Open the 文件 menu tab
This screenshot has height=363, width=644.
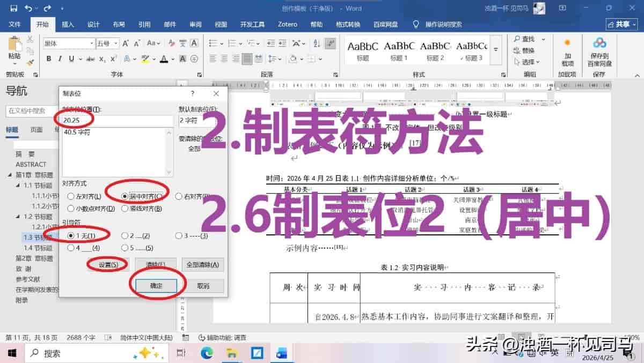[14, 24]
